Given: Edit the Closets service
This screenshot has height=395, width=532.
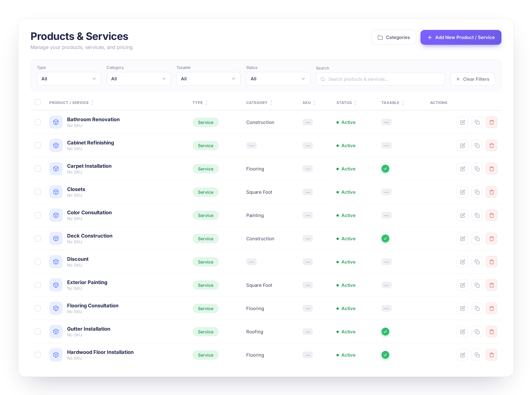Looking at the screenshot, I should (462, 192).
